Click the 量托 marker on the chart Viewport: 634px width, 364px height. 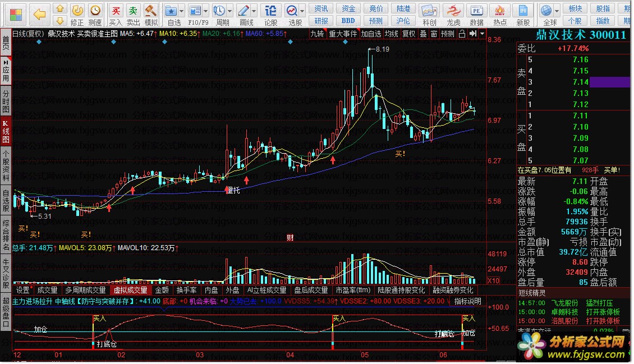tap(233, 190)
